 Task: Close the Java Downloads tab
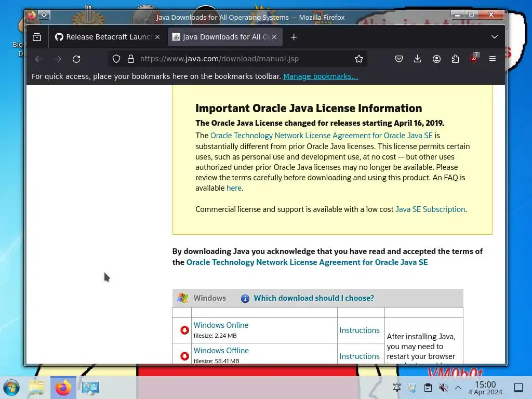click(x=274, y=37)
